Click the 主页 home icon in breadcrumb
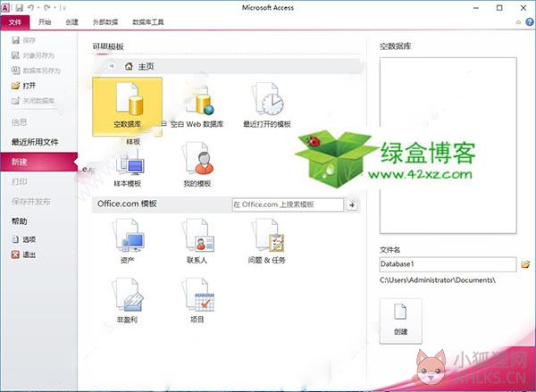Viewport: 536px width, 392px height. point(129,66)
